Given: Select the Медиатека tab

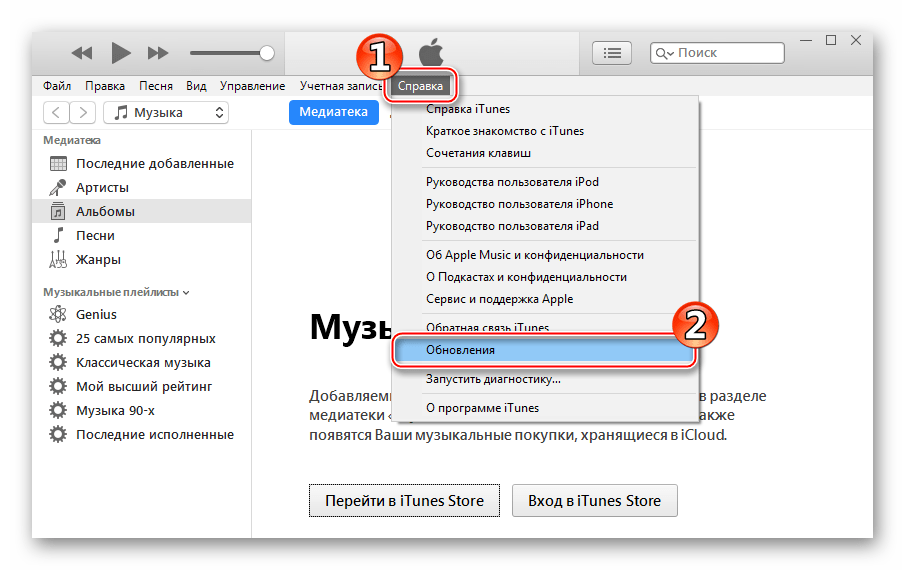Looking at the screenshot, I should point(334,112).
